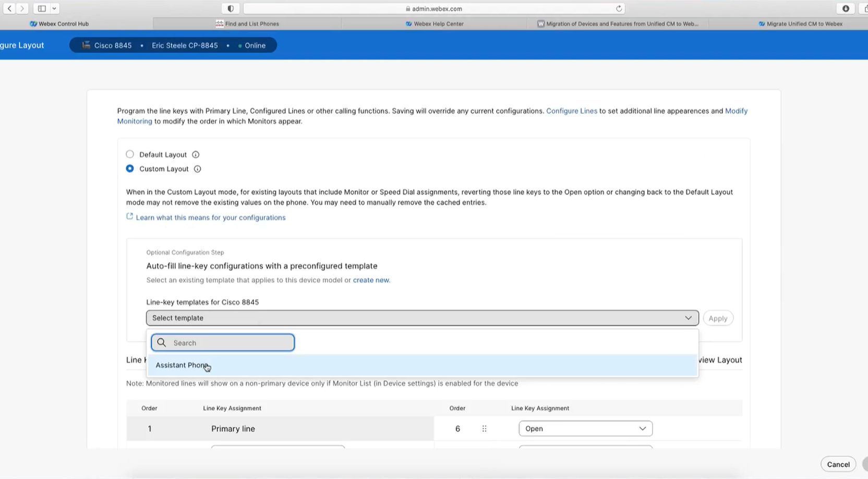Click the privacy shield icon
Image resolution: width=868 pixels, height=479 pixels.
[x=231, y=8]
